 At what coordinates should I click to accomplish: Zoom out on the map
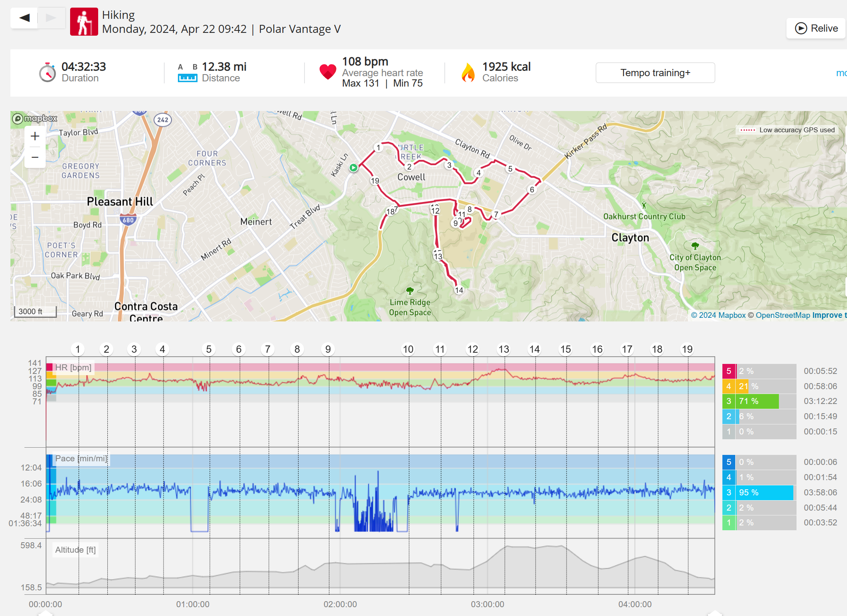click(x=35, y=158)
